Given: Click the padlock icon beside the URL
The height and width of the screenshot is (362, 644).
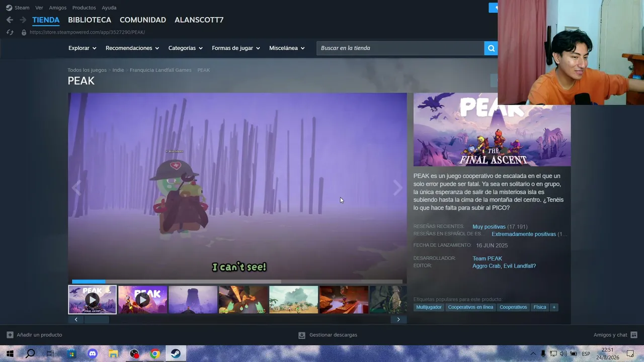Looking at the screenshot, I should pos(24,32).
